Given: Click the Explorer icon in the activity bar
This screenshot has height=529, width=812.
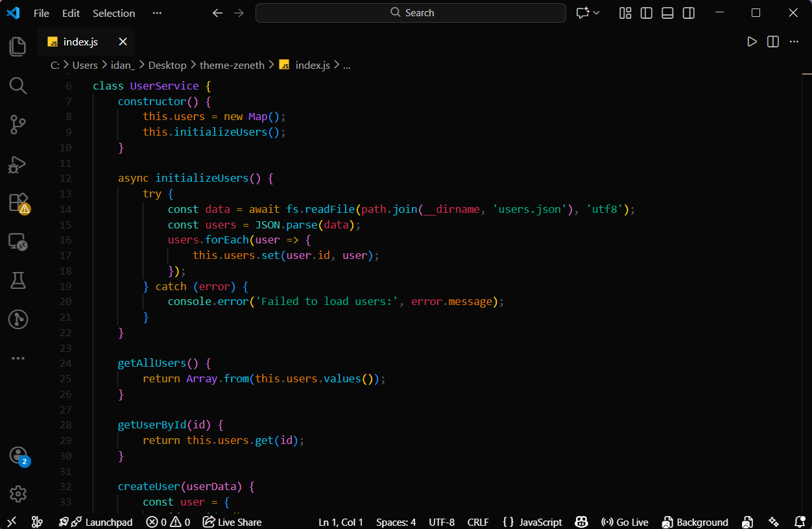Looking at the screenshot, I should click(x=18, y=45).
